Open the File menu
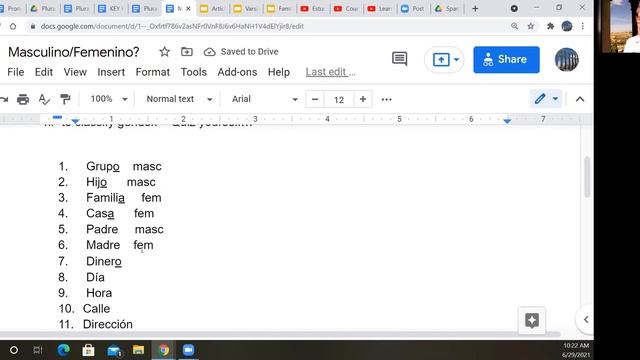This screenshot has width=640, height=360. (x=16, y=72)
